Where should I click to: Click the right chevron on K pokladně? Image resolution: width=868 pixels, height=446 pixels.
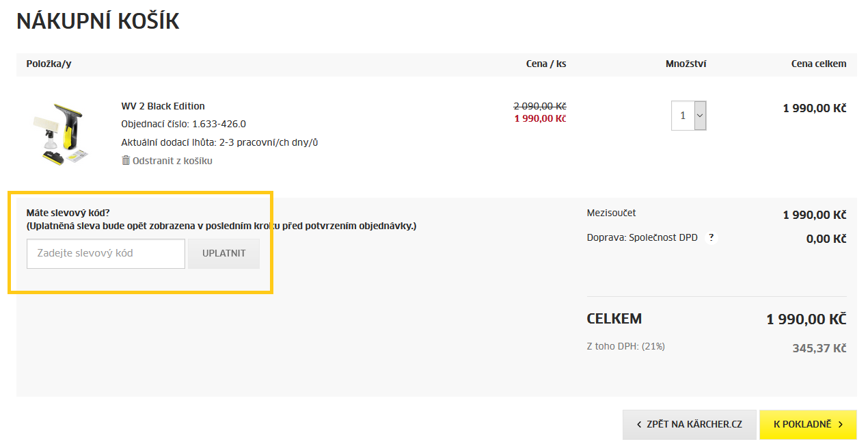tap(841, 425)
